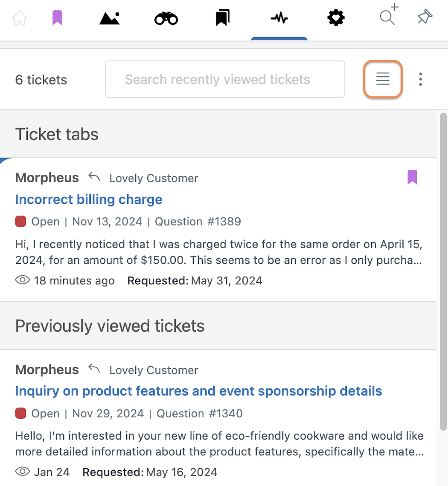Open Inquiry on product features ticket link
The width and height of the screenshot is (448, 486).
point(198,391)
